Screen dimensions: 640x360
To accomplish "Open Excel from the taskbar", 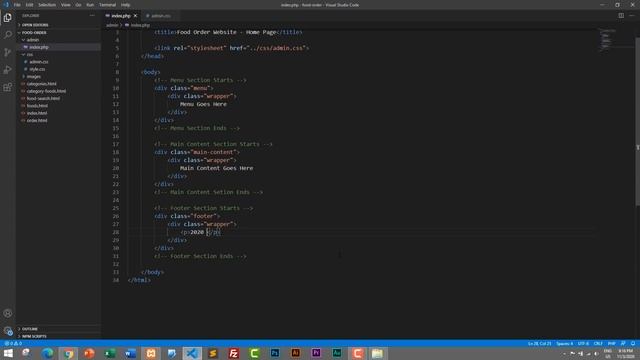I will coord(109,353).
